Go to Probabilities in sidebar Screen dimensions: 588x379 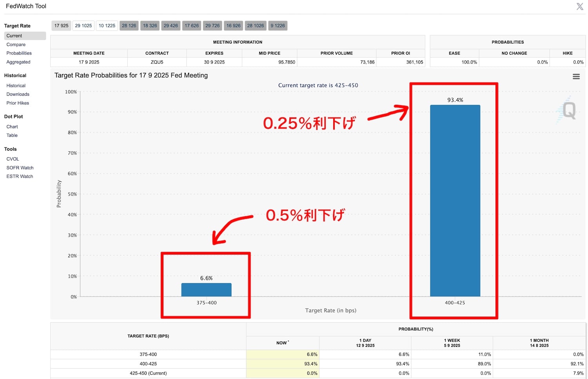(19, 53)
